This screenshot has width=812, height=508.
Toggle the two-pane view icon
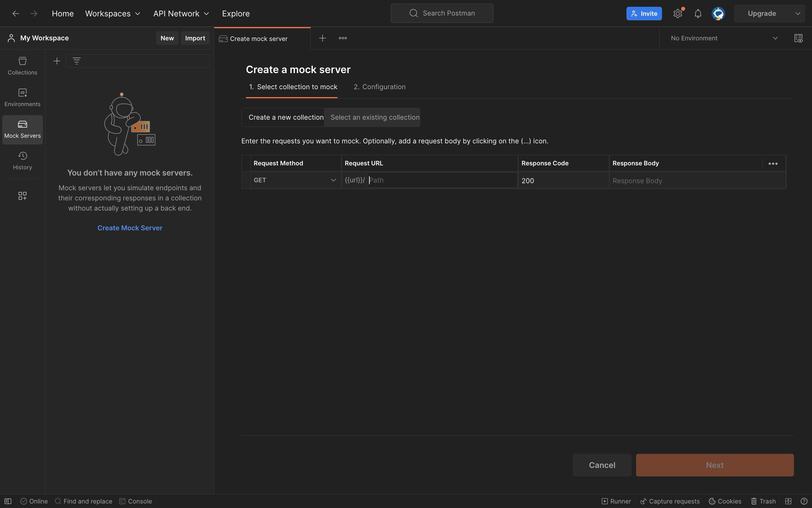[x=788, y=501]
